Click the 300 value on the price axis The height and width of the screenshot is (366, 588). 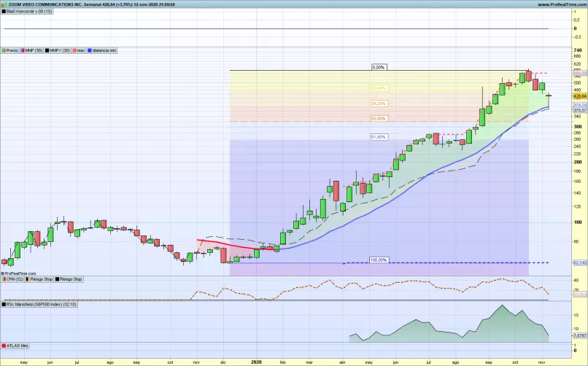tap(578, 127)
